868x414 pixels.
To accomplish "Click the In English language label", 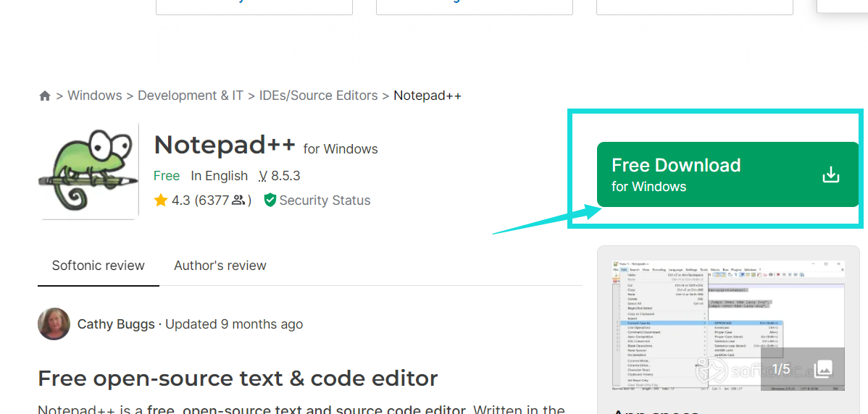I will [220, 176].
